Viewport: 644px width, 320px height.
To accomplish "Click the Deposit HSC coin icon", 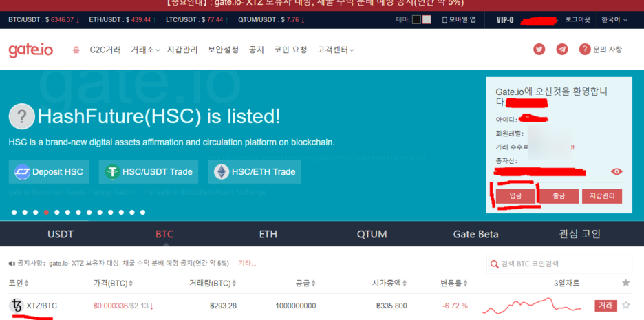I will tap(22, 172).
